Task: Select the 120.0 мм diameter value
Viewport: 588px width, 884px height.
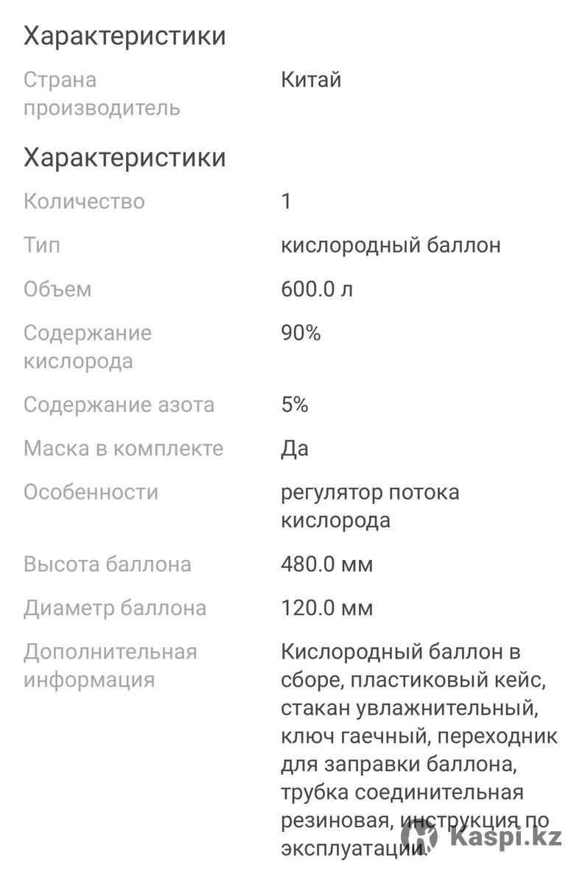Action: pos(327,608)
